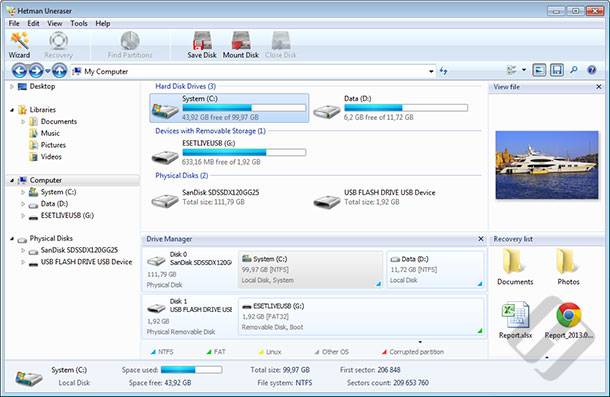610x397 pixels.
Task: Navigate up one level with up arrow
Action: pos(59,71)
